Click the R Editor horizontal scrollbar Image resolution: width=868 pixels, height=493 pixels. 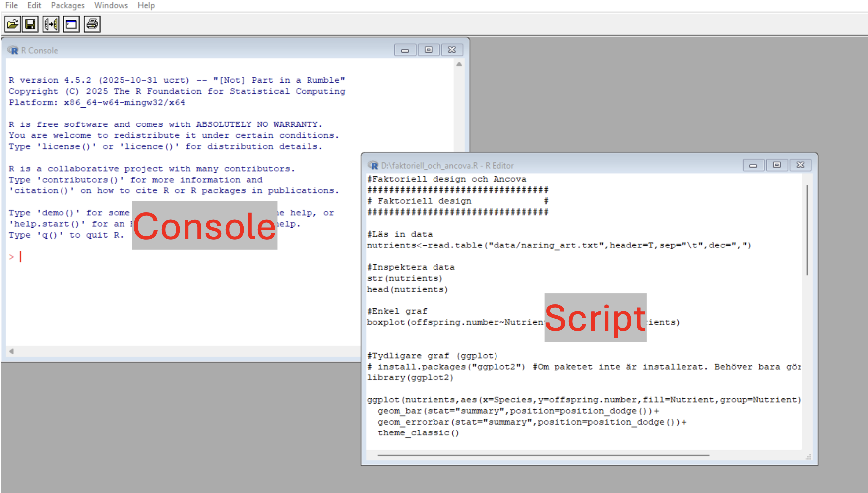(x=543, y=455)
